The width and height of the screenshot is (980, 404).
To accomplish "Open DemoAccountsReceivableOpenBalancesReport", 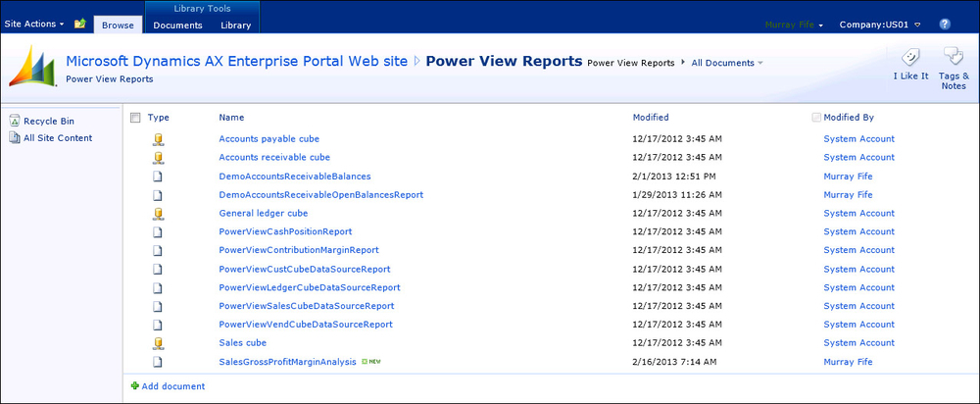I will 321,195.
